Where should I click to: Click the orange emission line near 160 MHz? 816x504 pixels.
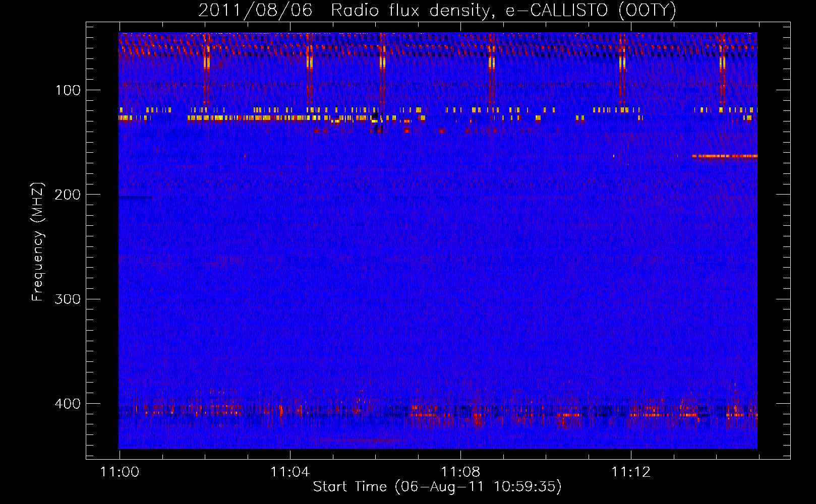coord(725,156)
